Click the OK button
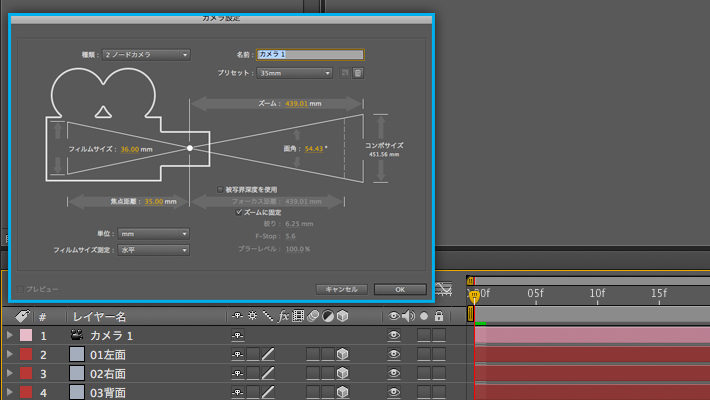Viewport: 710px width, 400px height. coord(400,289)
